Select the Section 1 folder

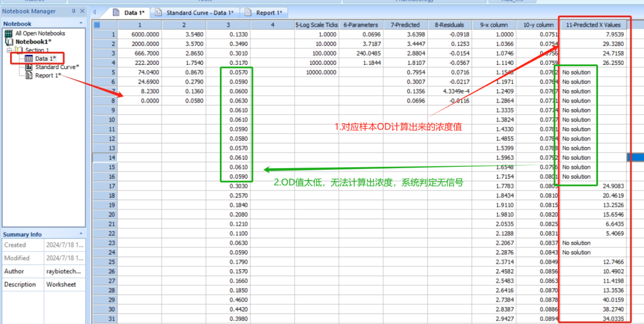click(37, 50)
